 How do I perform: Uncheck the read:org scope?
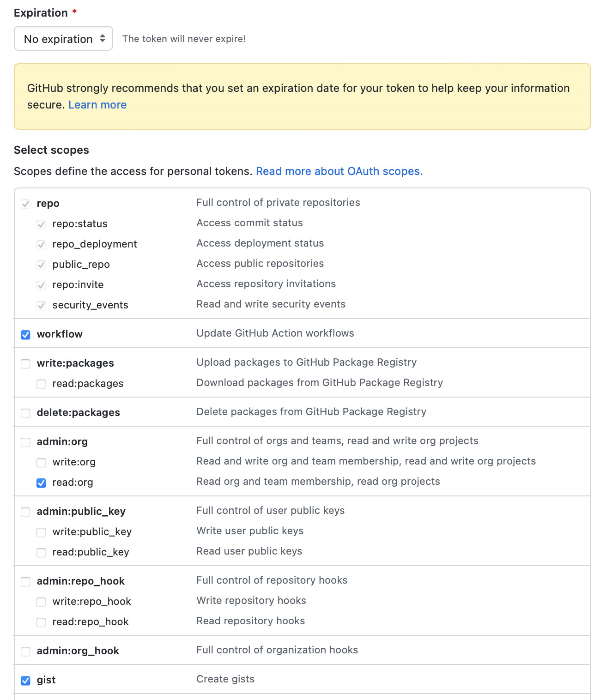tap(42, 483)
